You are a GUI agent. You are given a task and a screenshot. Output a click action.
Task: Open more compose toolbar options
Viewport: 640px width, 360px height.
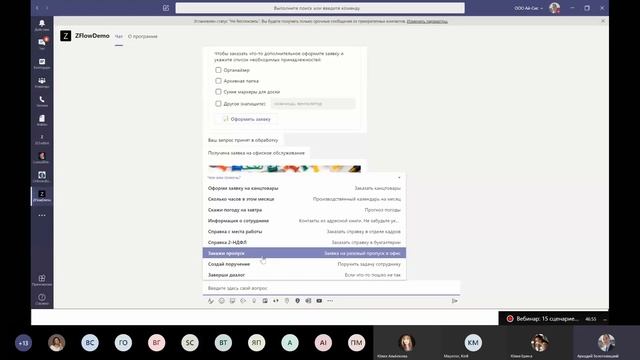pyautogui.click(x=330, y=301)
